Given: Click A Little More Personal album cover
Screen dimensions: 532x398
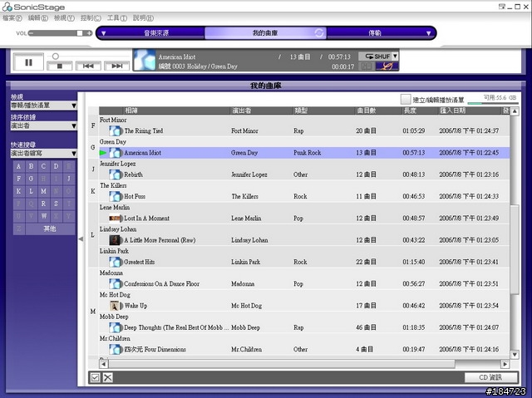Looking at the screenshot, I should coord(116,240).
